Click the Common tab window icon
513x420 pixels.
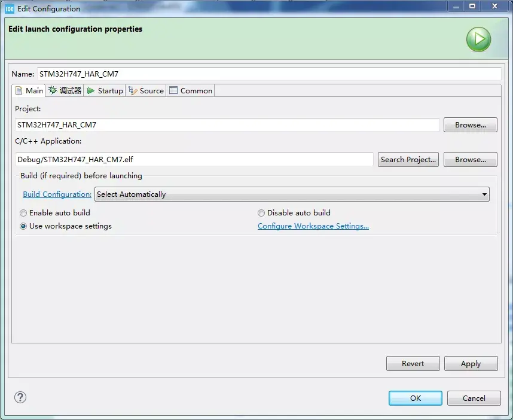click(173, 90)
